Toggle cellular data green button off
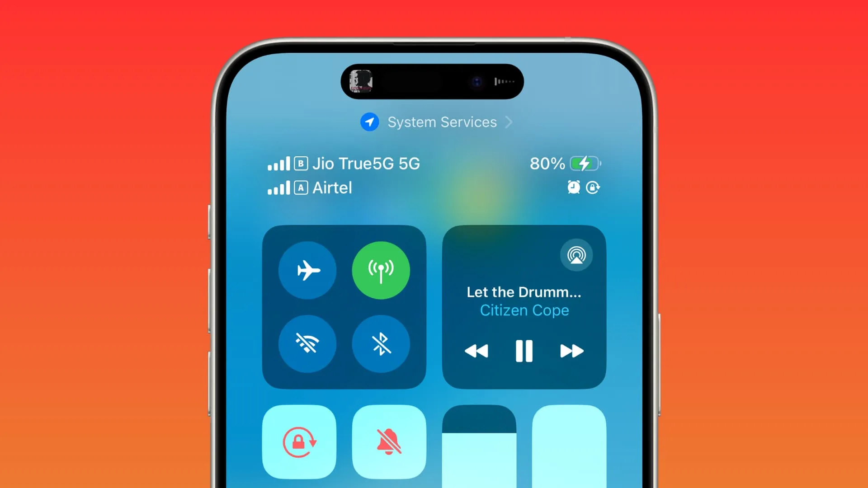 click(381, 269)
